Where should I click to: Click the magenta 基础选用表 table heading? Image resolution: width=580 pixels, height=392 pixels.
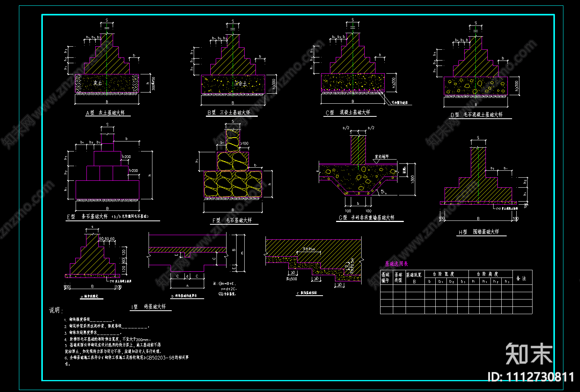(396, 264)
